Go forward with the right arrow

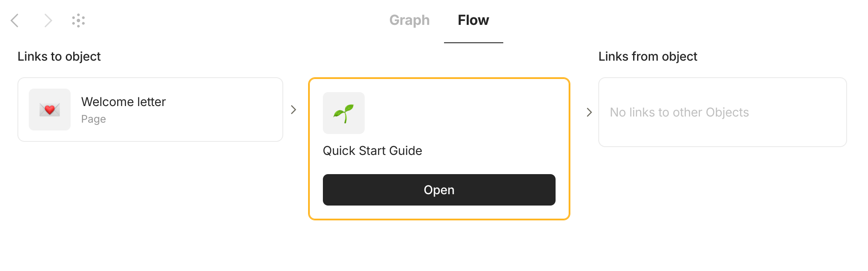click(x=48, y=21)
